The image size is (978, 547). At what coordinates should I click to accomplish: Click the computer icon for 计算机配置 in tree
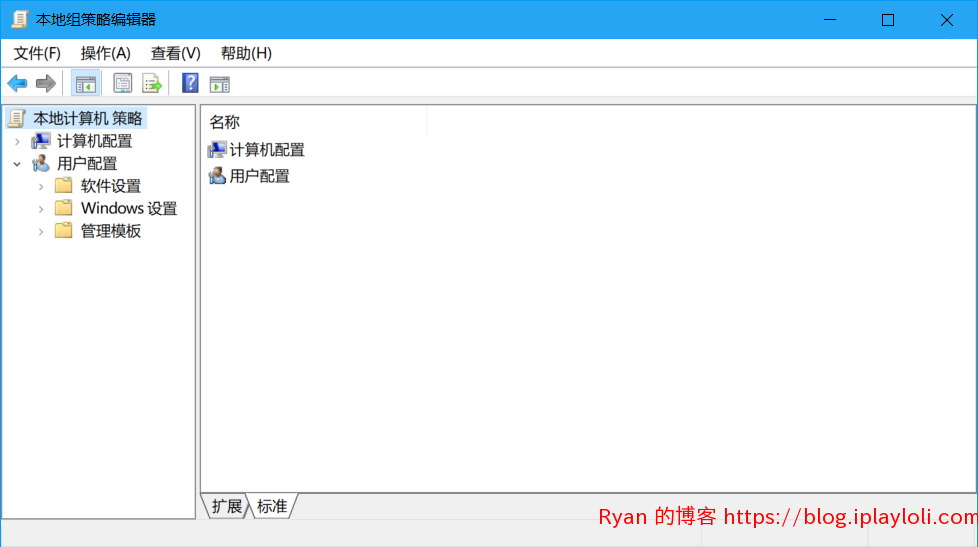click(x=41, y=141)
